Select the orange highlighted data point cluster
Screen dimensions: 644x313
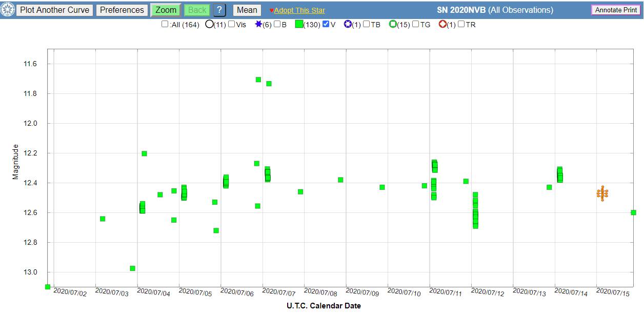(x=602, y=193)
